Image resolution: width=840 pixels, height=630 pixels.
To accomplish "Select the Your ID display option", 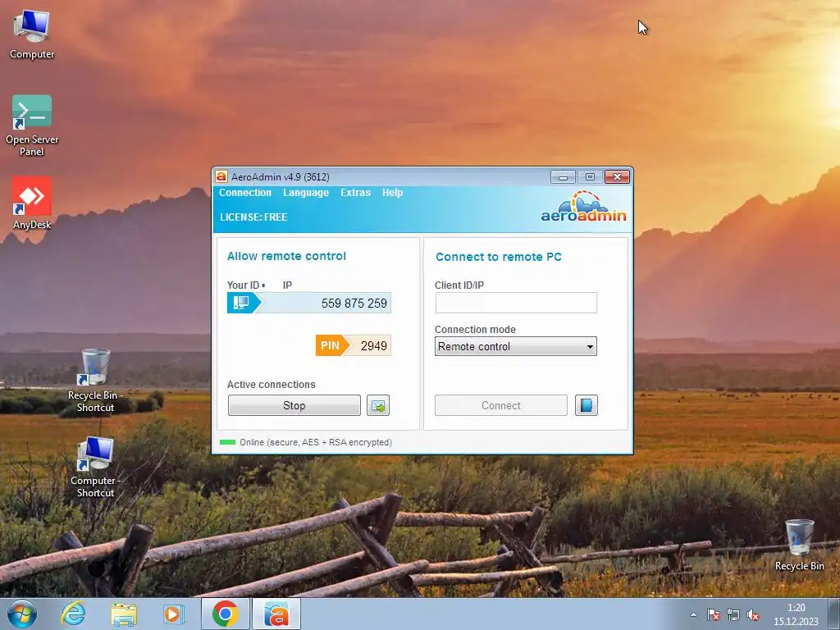I will (x=246, y=285).
